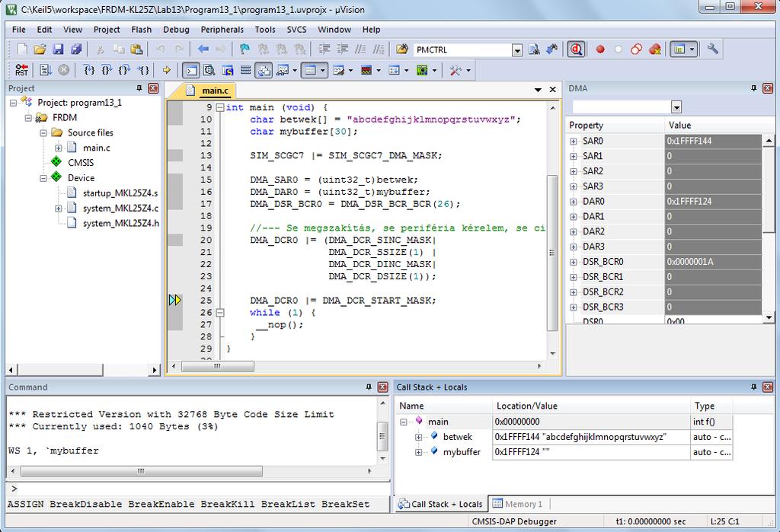Navigate backwards with the blue arrow
780x532 pixels.
[203, 49]
